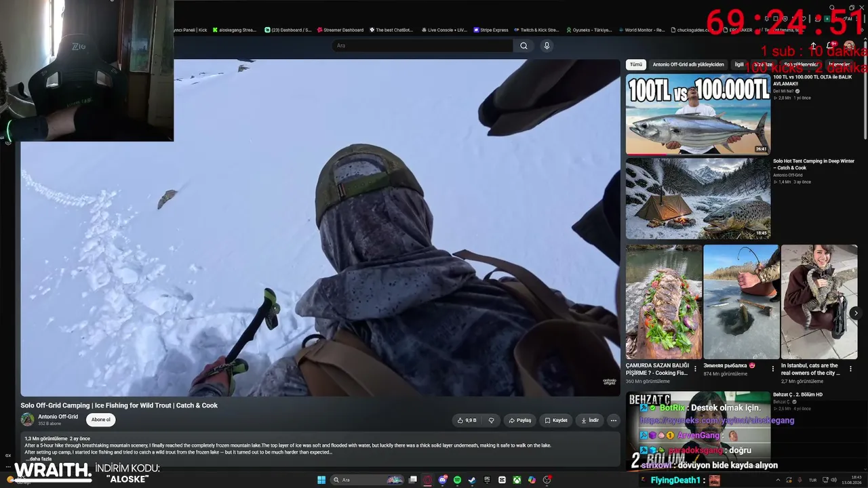The width and height of the screenshot is (868, 488).
Task: Open the volume control in system tray
Action: pos(835,480)
